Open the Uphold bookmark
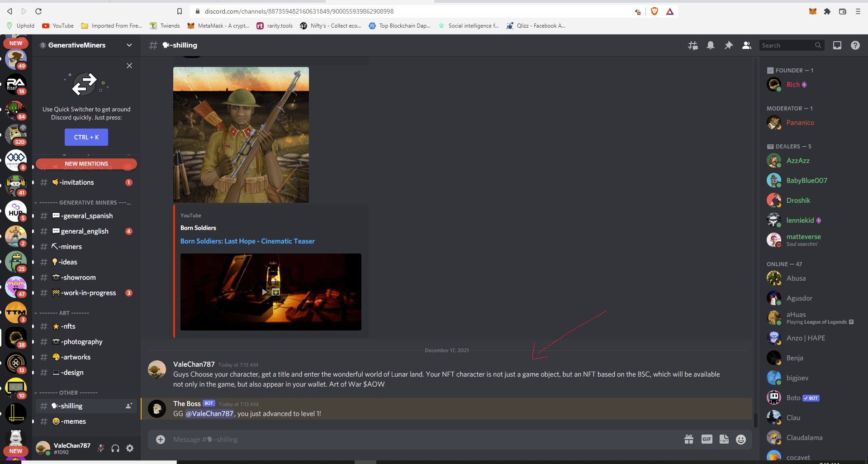This screenshot has width=868, height=464. coord(21,26)
